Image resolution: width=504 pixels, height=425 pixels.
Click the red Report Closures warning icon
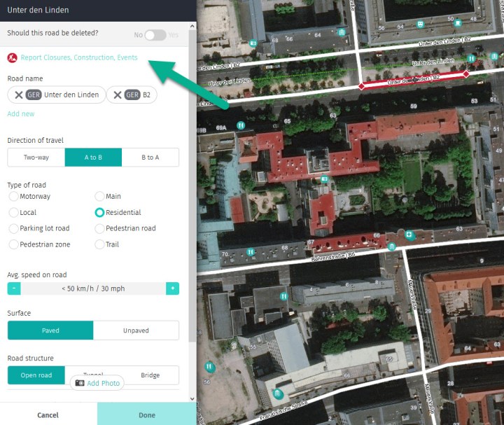[12, 57]
